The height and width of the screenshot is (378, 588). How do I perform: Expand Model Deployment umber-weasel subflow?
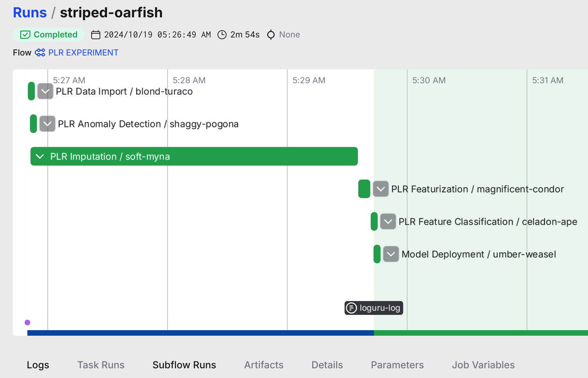click(391, 254)
